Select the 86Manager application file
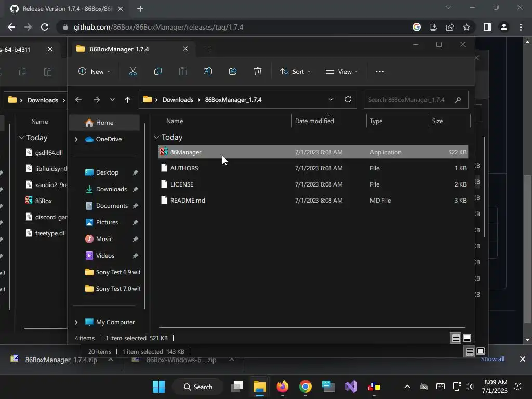The height and width of the screenshot is (399, 532). tap(313, 152)
